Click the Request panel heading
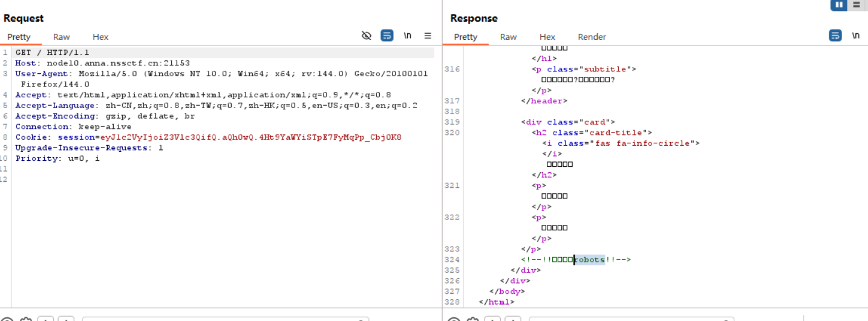 (x=24, y=18)
